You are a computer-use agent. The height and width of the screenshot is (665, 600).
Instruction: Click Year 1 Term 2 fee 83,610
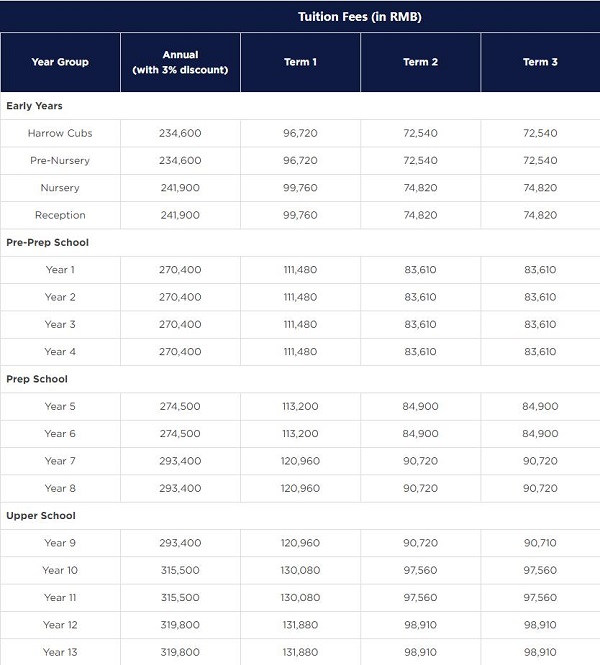[x=420, y=270]
